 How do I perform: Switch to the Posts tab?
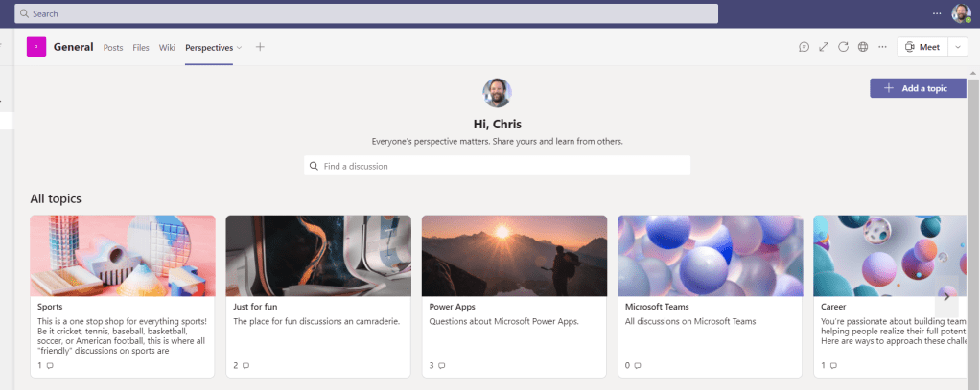(x=113, y=47)
